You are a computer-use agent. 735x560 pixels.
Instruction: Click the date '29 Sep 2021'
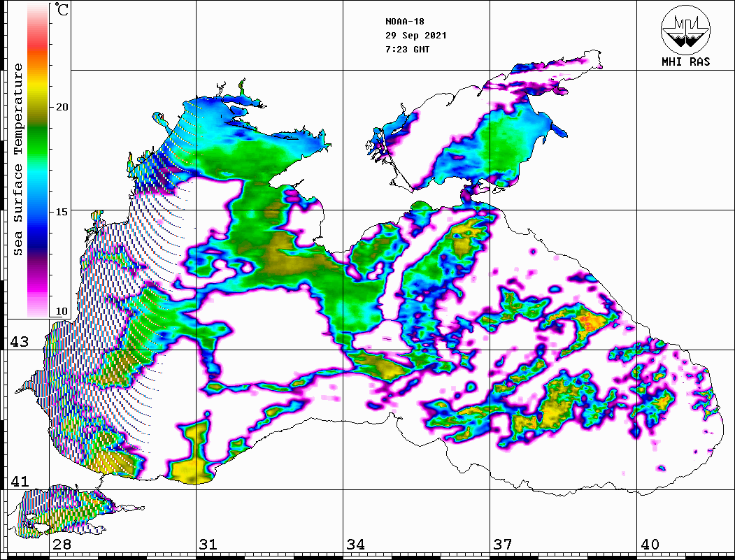tap(416, 36)
